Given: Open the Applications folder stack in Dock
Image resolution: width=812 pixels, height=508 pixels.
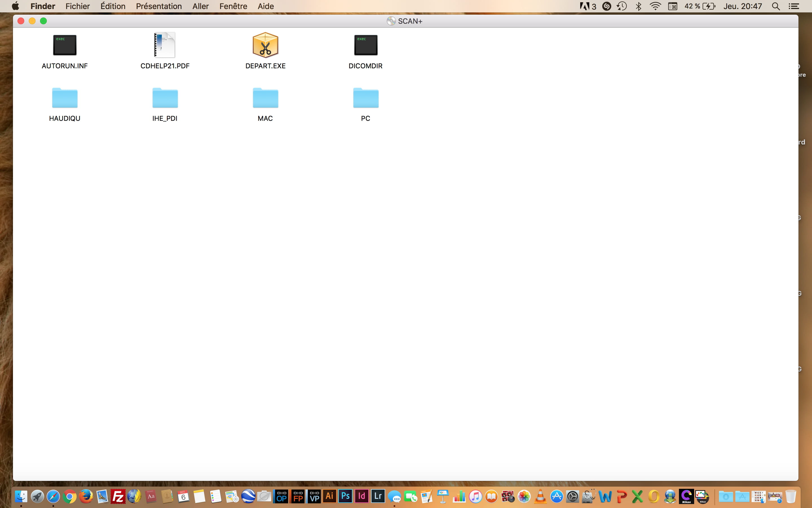Looking at the screenshot, I should point(742,496).
